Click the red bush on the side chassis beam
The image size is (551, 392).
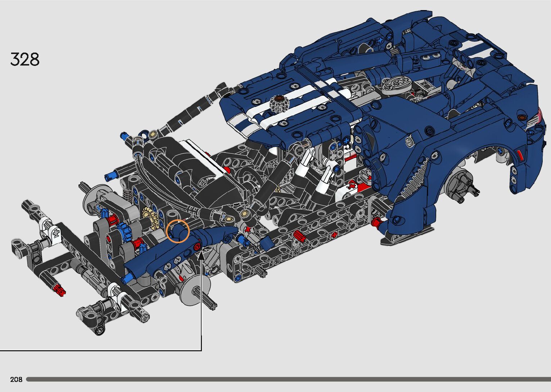tap(299, 236)
